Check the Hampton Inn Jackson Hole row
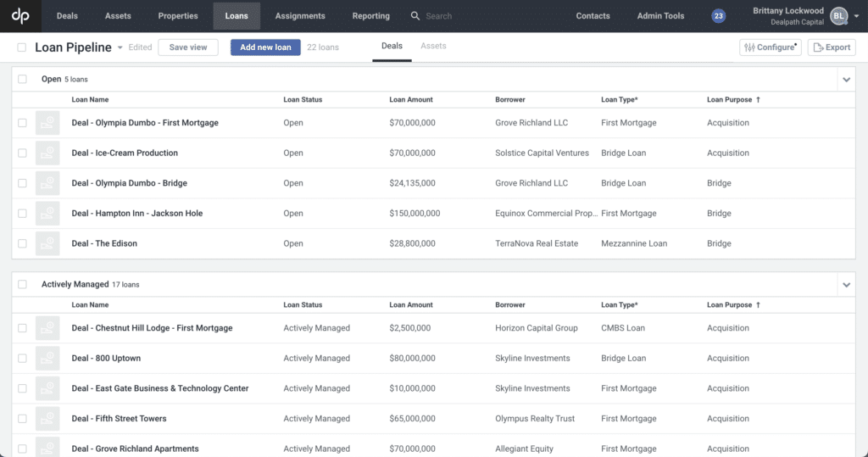The height and width of the screenshot is (457, 868). 22,214
